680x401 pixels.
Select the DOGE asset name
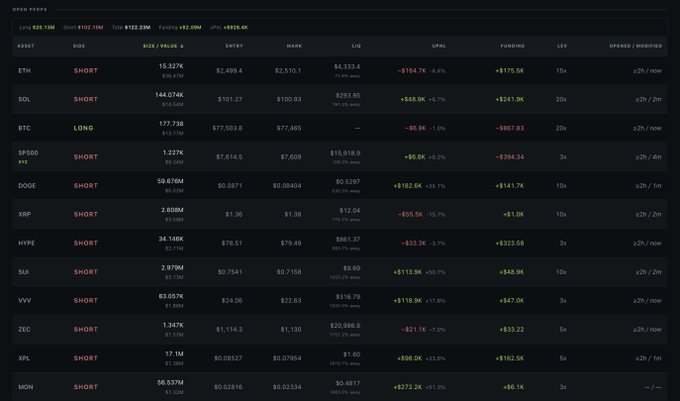click(27, 186)
